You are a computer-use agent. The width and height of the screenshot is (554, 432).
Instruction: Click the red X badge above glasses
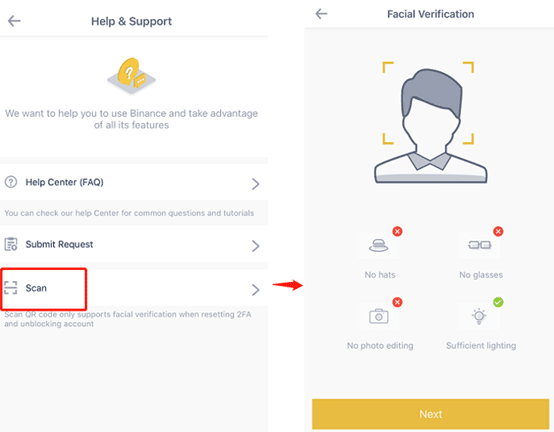498,231
